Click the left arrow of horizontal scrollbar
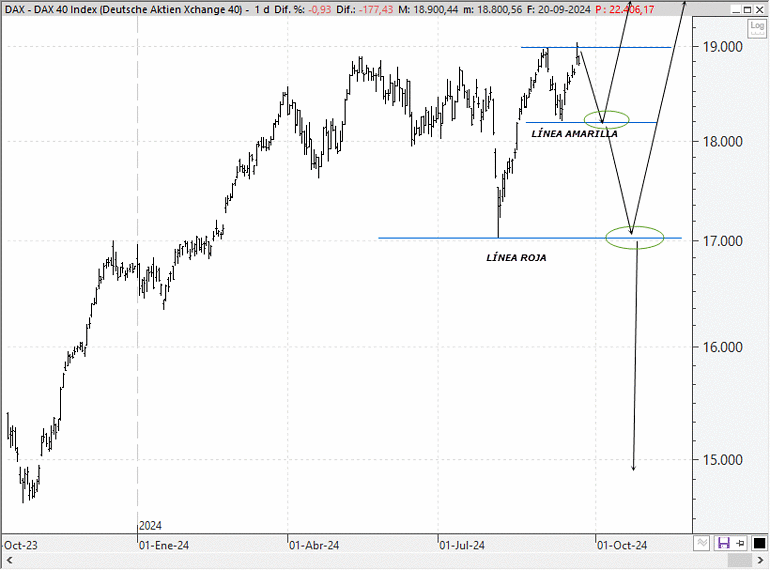 pos(8,560)
